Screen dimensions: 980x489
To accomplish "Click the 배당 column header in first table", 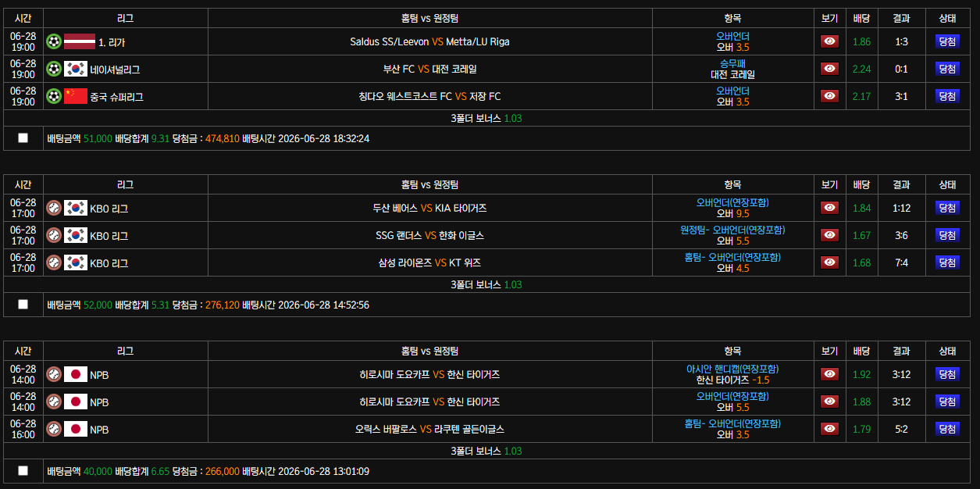I will tap(861, 18).
